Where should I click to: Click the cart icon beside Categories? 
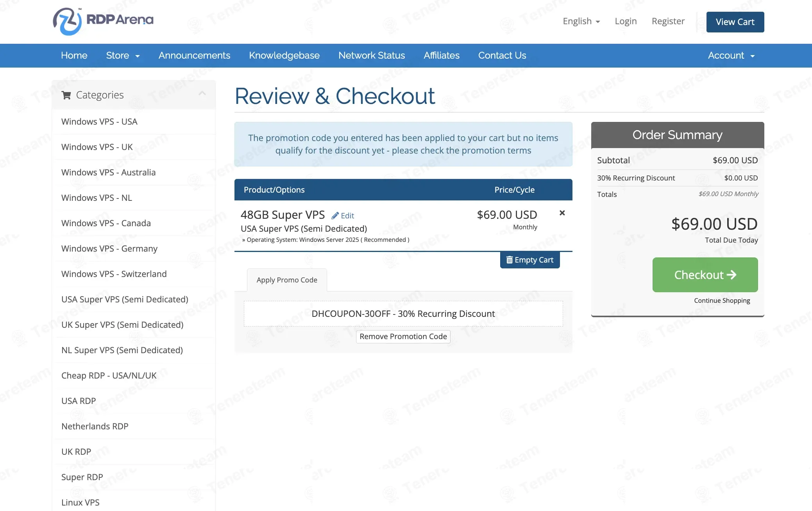[x=66, y=95]
